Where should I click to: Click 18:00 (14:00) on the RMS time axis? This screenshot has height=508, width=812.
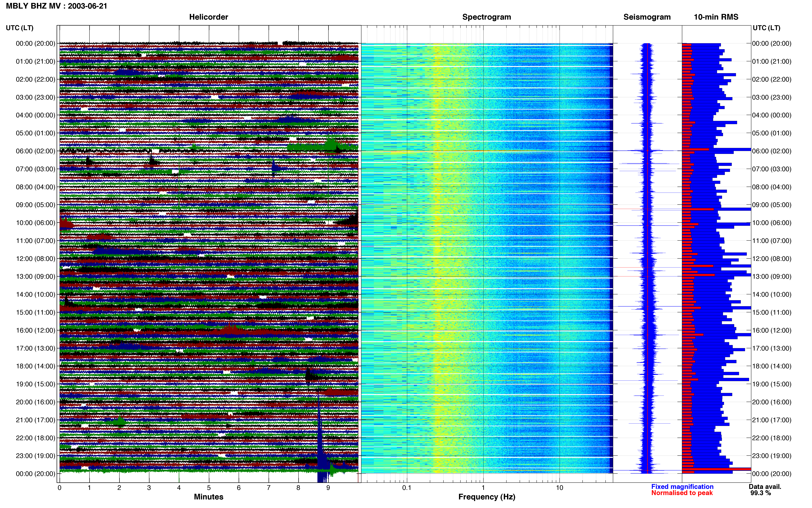772,366
